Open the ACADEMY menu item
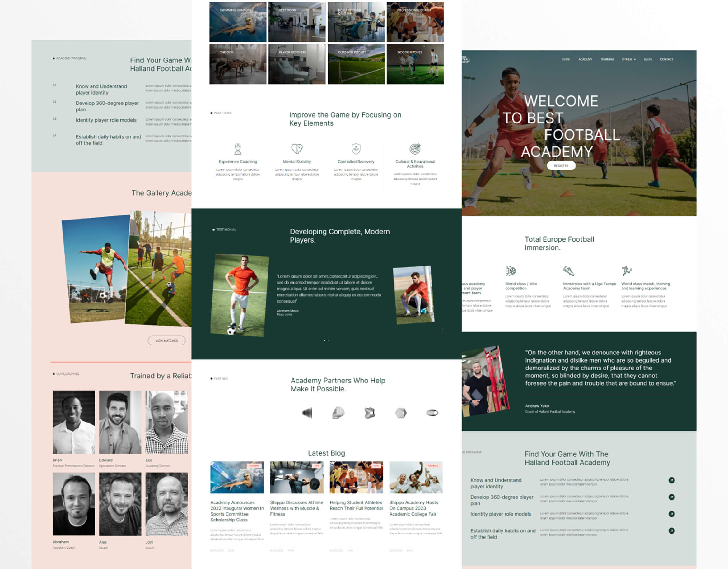728x569 pixels. tap(585, 59)
